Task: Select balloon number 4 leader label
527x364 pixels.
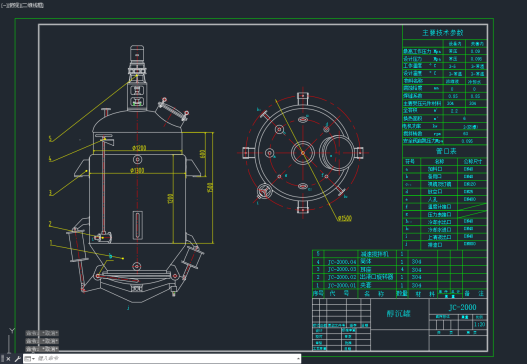Action: point(50,159)
